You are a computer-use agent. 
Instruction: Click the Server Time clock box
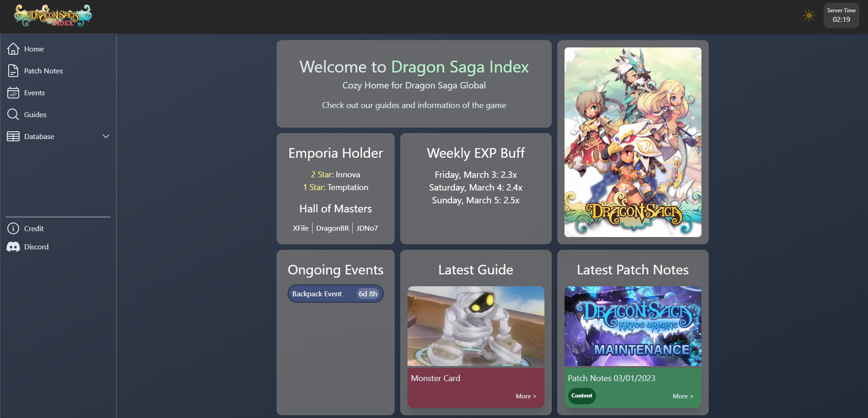pyautogui.click(x=841, y=15)
